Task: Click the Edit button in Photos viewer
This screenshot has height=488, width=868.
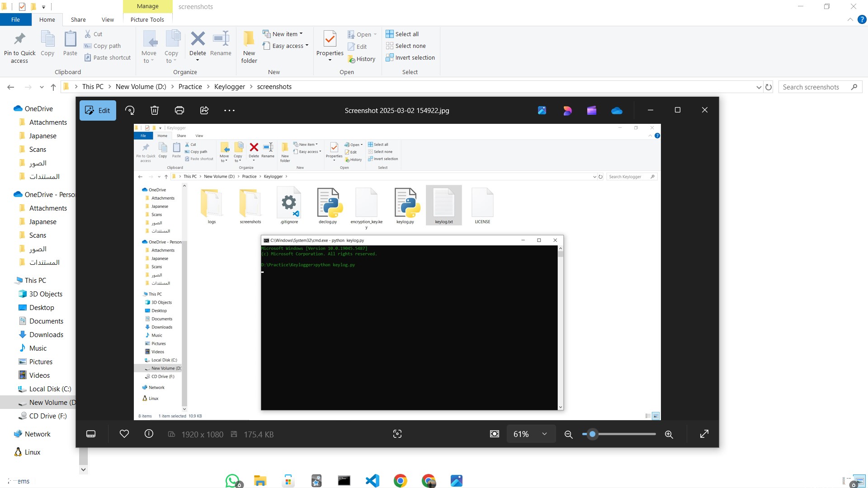Action: (x=98, y=110)
